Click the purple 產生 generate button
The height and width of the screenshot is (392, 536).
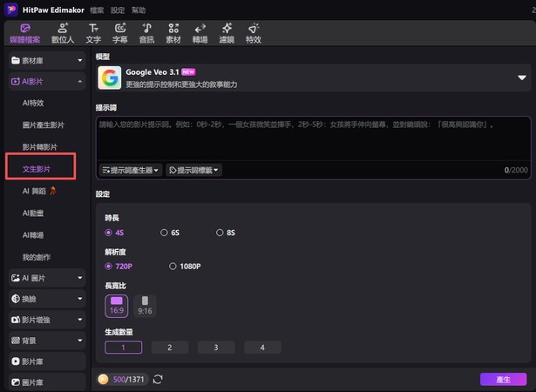503,379
